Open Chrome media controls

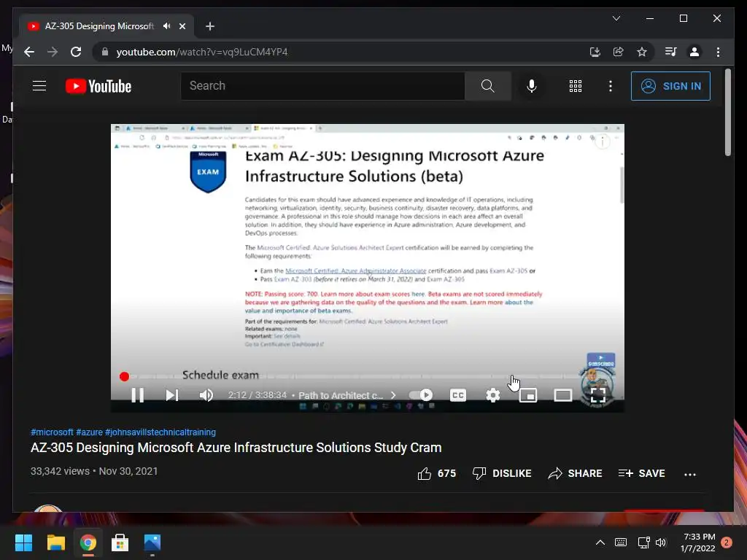click(671, 52)
